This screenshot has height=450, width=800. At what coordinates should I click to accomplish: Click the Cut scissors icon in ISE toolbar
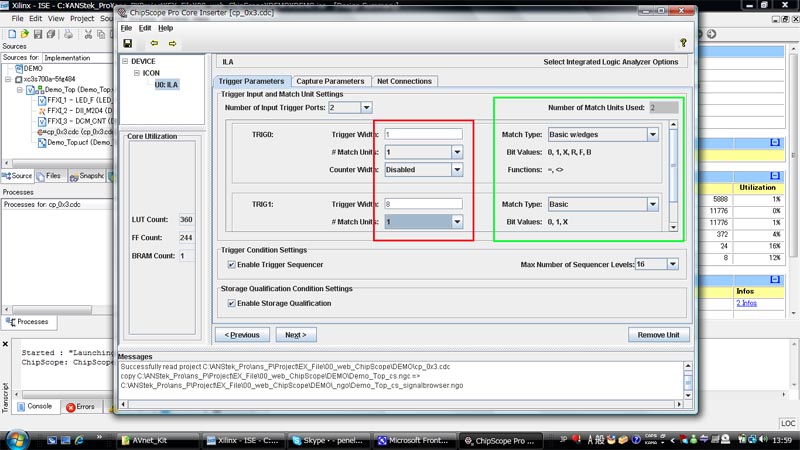(88, 34)
